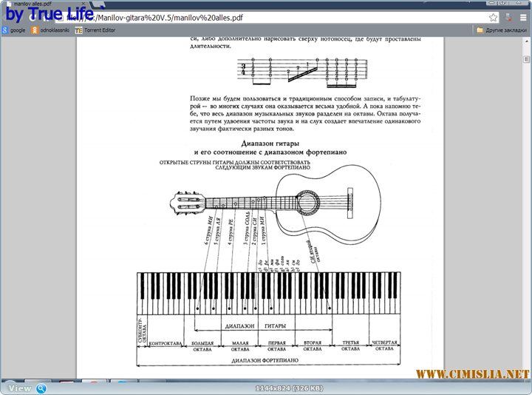Click the ДИАПАЗОН ФОРТЕПИАНО label

pyautogui.click(x=265, y=360)
